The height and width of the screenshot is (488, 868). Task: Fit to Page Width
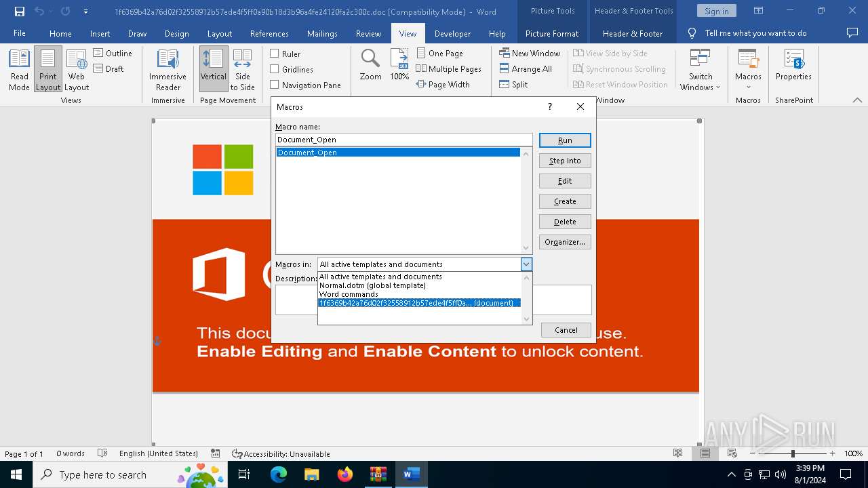443,84
